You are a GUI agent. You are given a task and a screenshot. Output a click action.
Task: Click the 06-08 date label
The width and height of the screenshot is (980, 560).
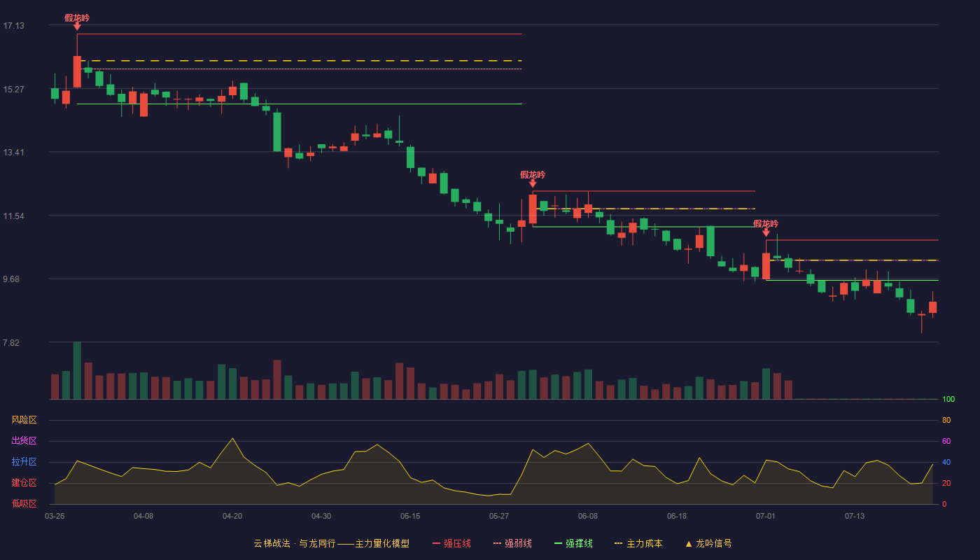tap(588, 516)
